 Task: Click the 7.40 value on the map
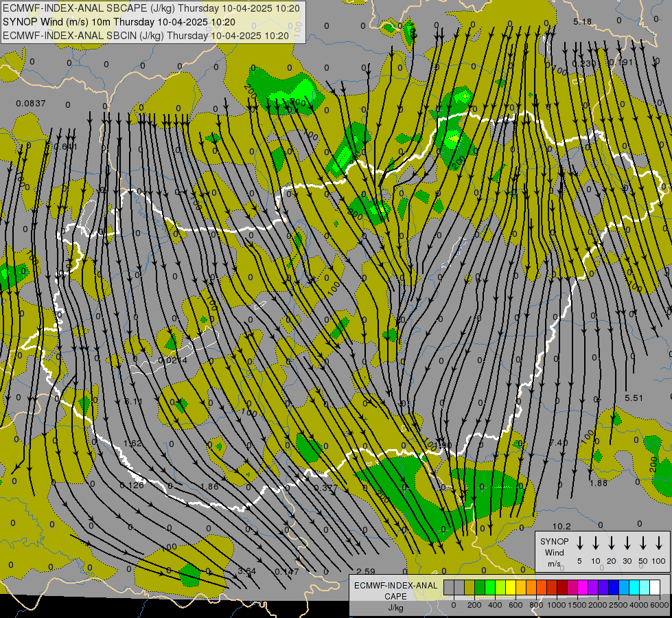[x=559, y=442]
